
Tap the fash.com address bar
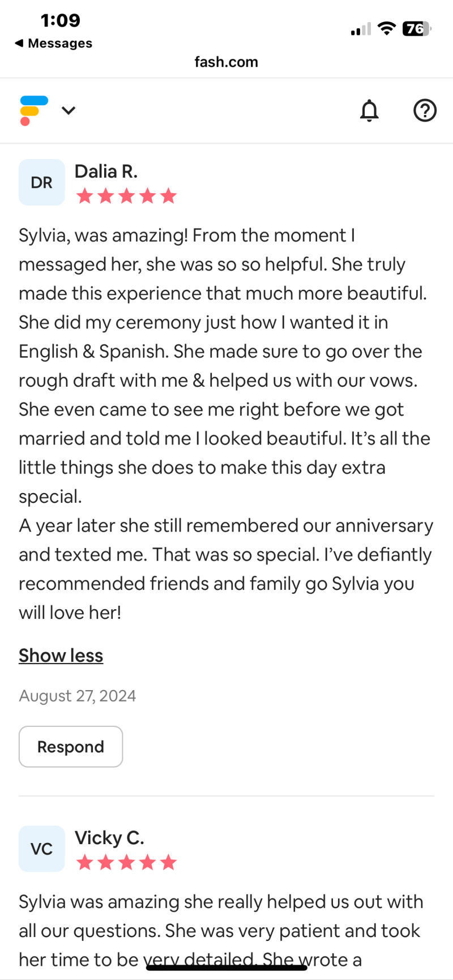226,62
